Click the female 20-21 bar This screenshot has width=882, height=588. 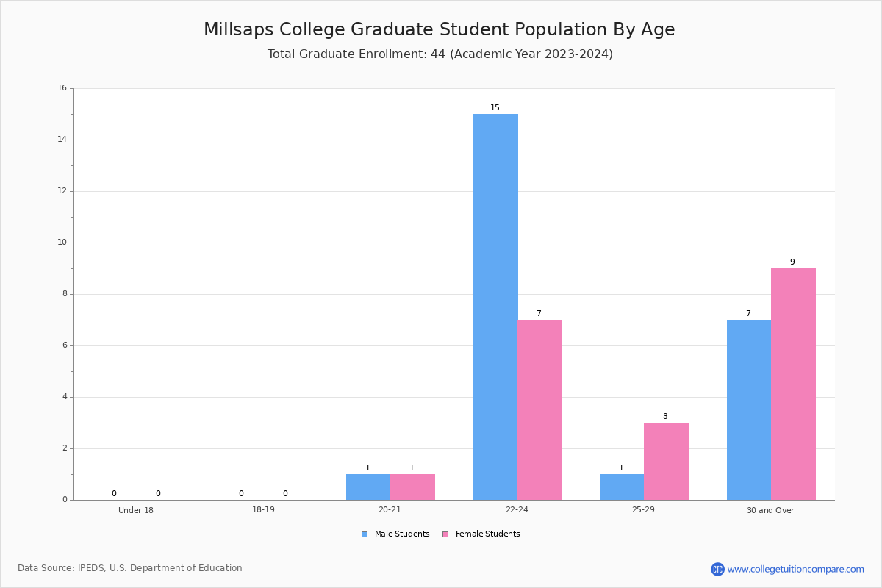click(x=412, y=487)
